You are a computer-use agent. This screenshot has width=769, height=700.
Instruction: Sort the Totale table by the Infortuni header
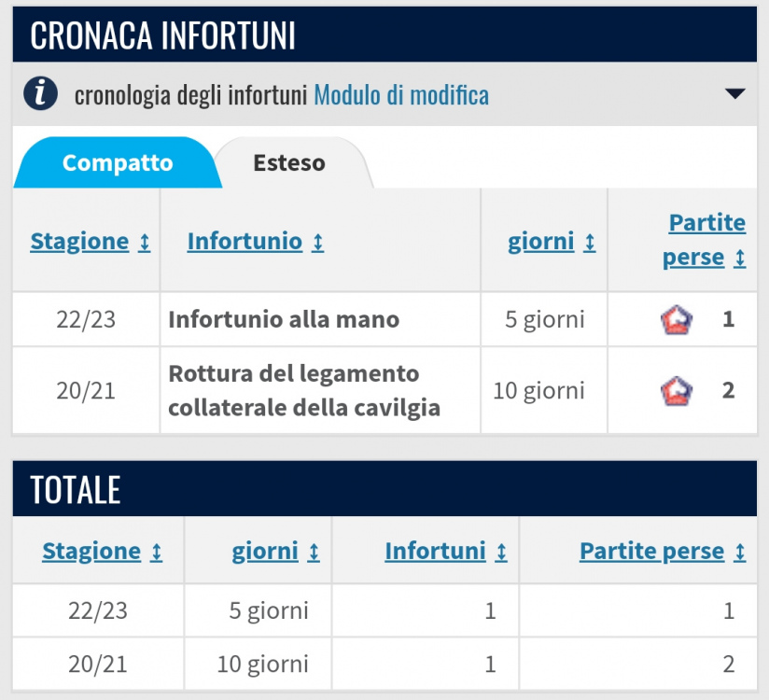coord(435,551)
